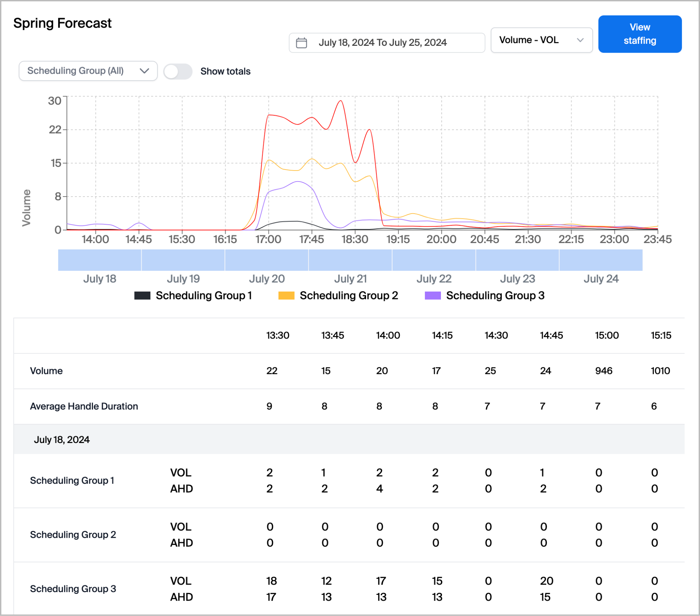Select the July 18 day bar

[x=100, y=260]
